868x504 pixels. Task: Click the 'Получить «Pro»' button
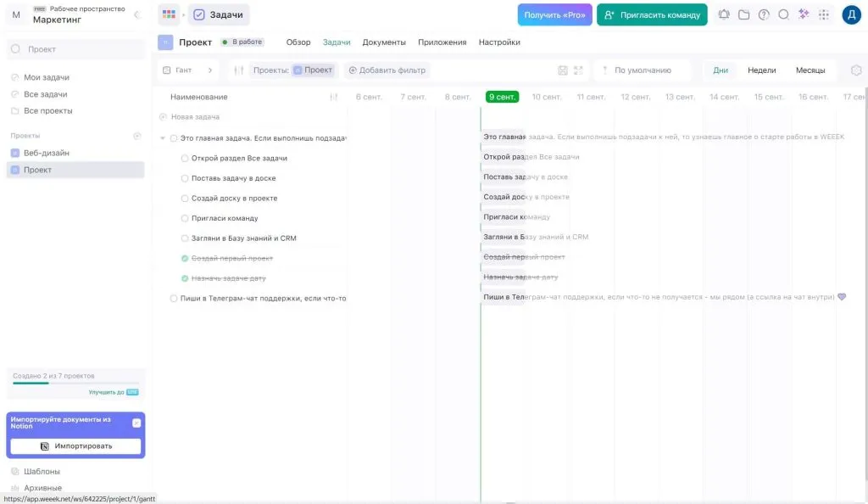click(x=555, y=14)
